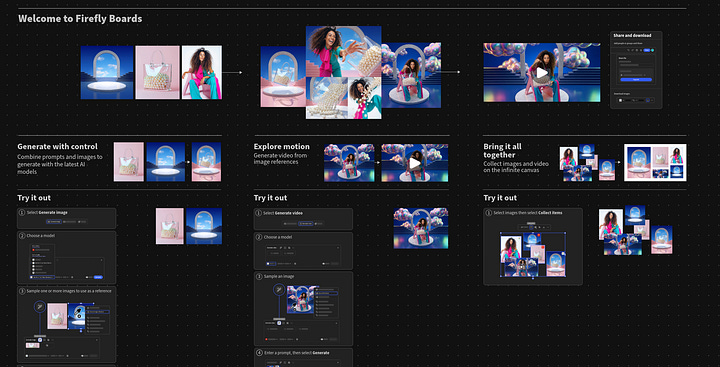This screenshot has width=720, height=367.
Task: Click the Sample one or more images step card
Action: click(67, 325)
